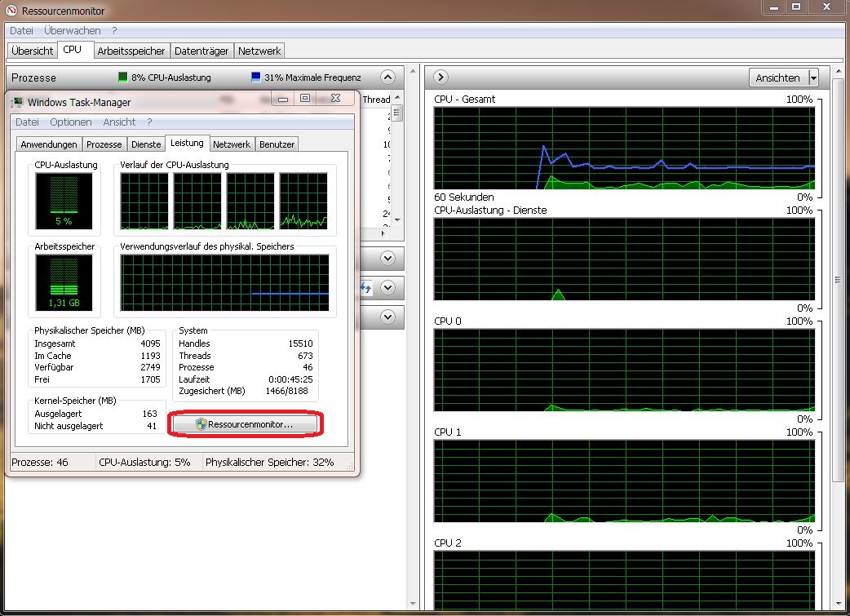Click the CPU 1 graph
The width and height of the screenshot is (850, 616).
point(625,481)
